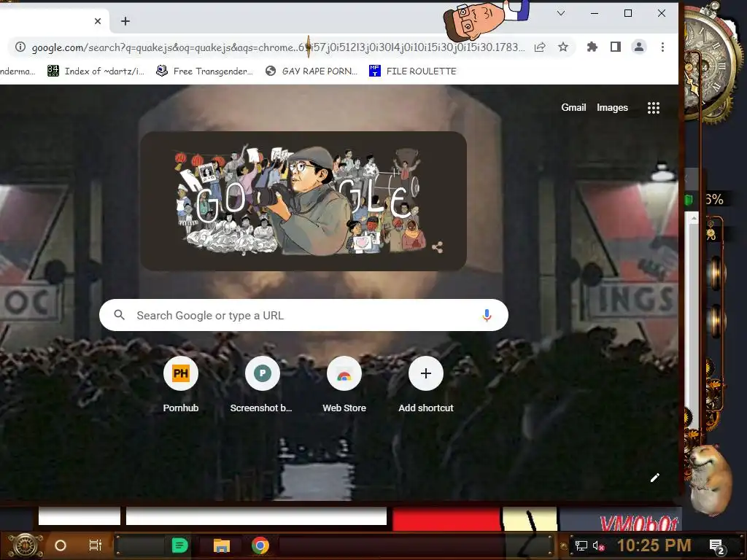This screenshot has height=560, width=747.
Task: Open Task View on taskbar
Action: 96,545
